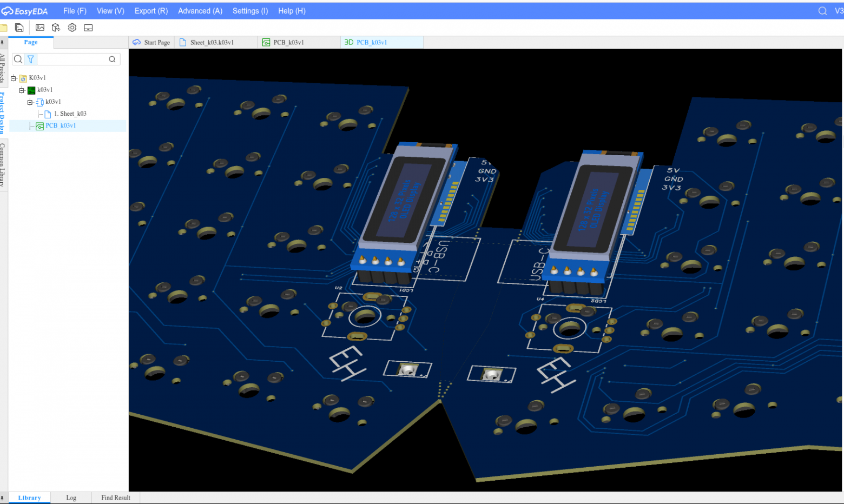The width and height of the screenshot is (844, 504).
Task: Open the Export (R) menu
Action: pos(151,11)
